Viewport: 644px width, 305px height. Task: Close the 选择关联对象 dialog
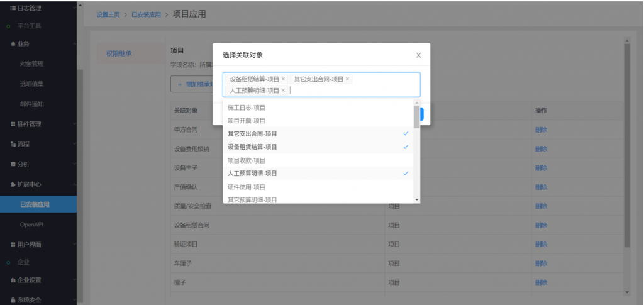click(418, 55)
